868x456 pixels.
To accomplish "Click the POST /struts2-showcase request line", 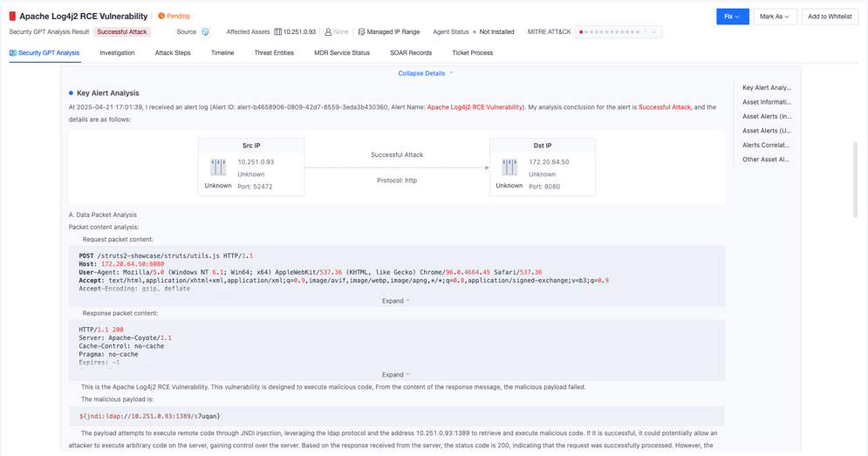I will pyautogui.click(x=166, y=256).
